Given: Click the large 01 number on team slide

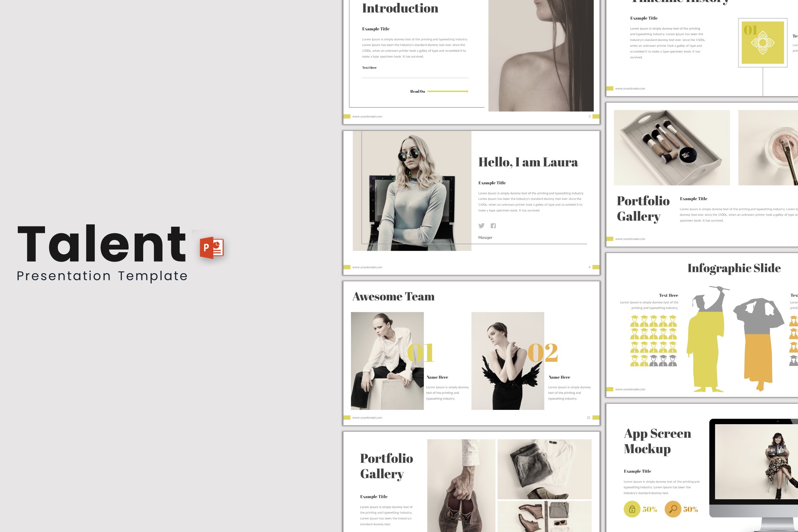Looking at the screenshot, I should (420, 353).
